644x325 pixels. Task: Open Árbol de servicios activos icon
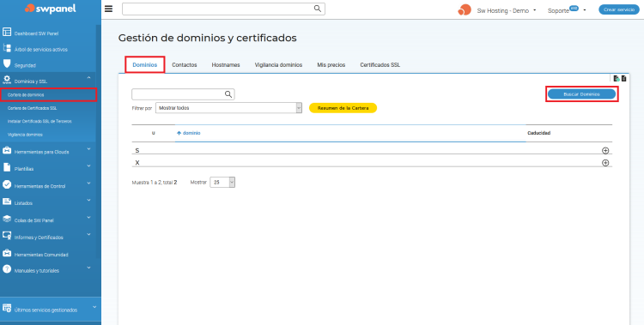point(7,48)
